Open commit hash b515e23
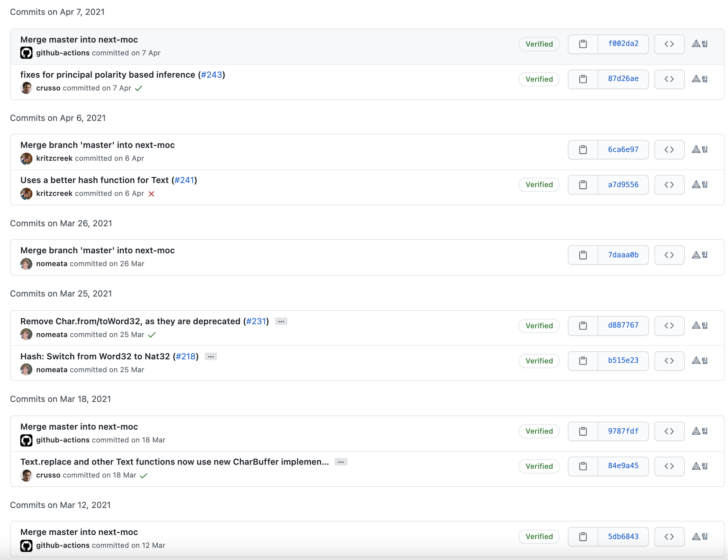Screen dimensions: 728x560 click(623, 360)
